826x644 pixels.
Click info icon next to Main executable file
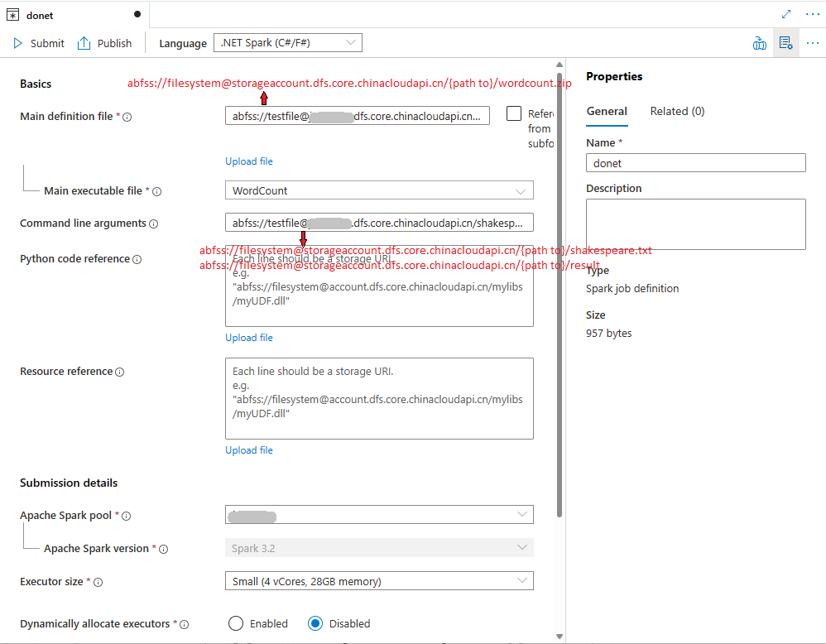click(157, 192)
